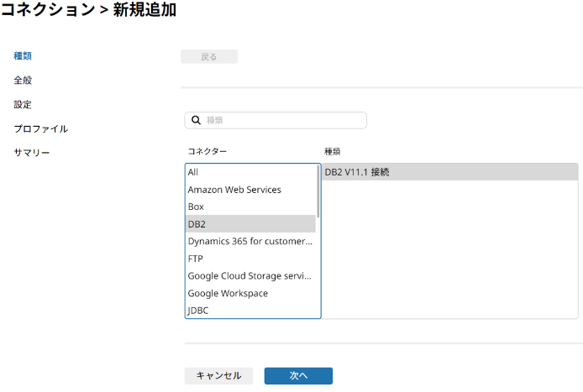Screen dimensions: 583x392
Task: Select DB2 V11.1 接続 type
Action: (450, 172)
